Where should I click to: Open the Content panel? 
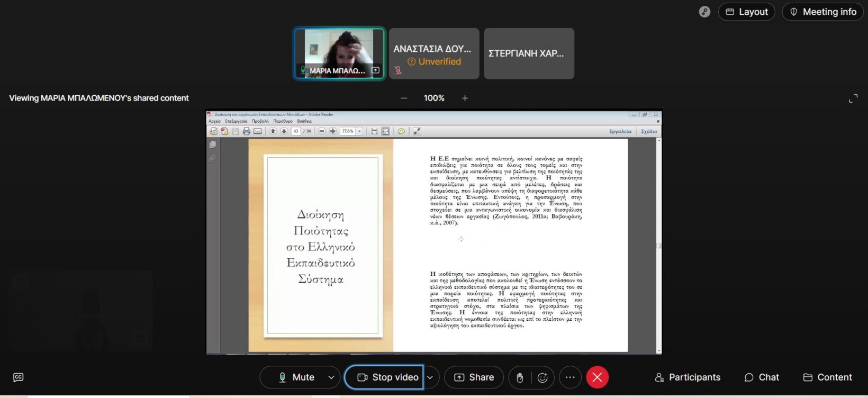(827, 377)
